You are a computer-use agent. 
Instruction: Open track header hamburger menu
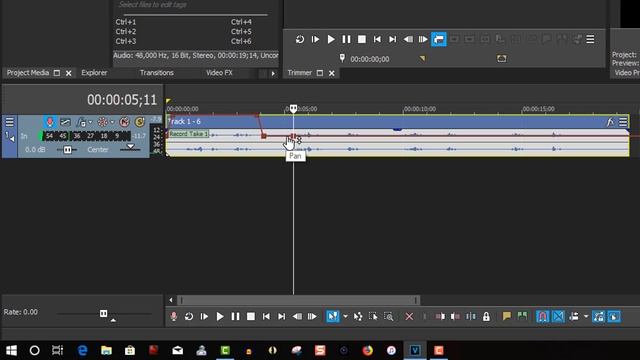(x=9, y=122)
